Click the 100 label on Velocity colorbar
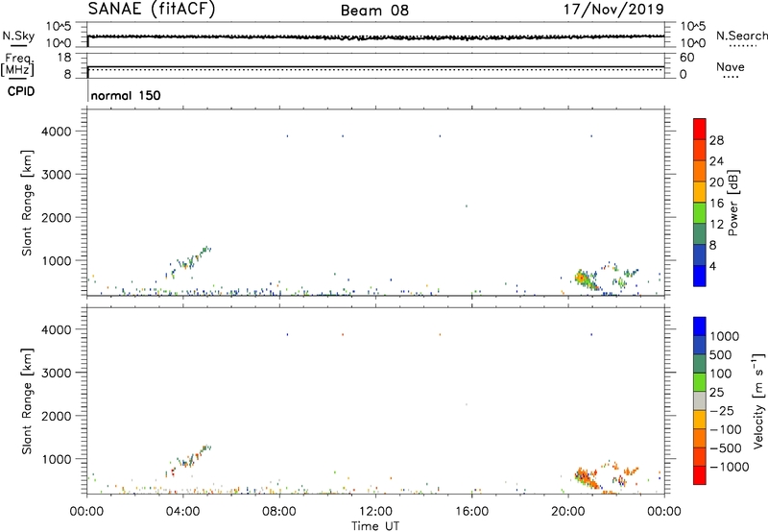Image resolution: width=768 pixels, height=532 pixels. (x=721, y=374)
